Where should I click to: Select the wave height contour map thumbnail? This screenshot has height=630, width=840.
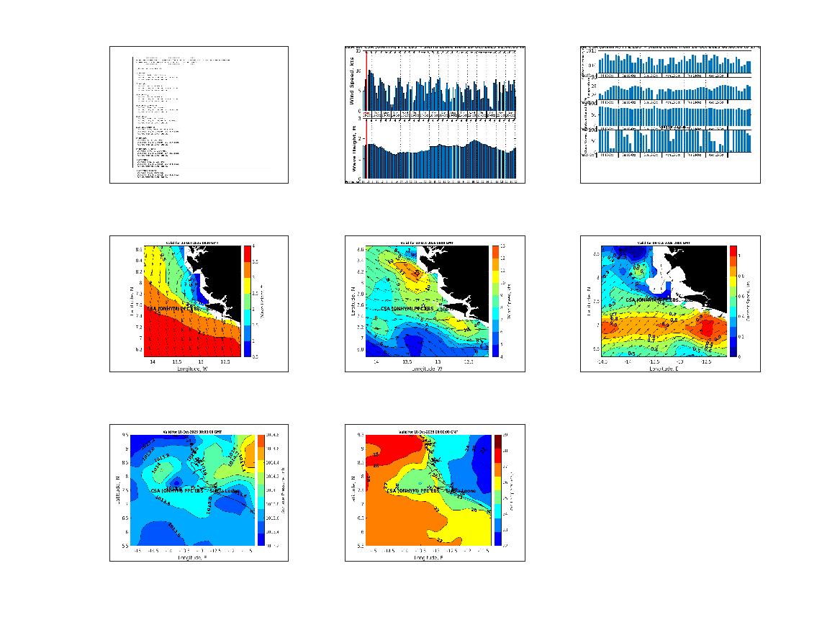199,304
